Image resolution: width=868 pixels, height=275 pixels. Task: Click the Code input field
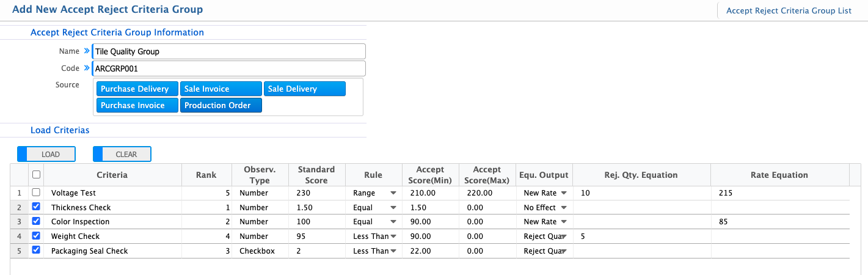[x=228, y=68]
